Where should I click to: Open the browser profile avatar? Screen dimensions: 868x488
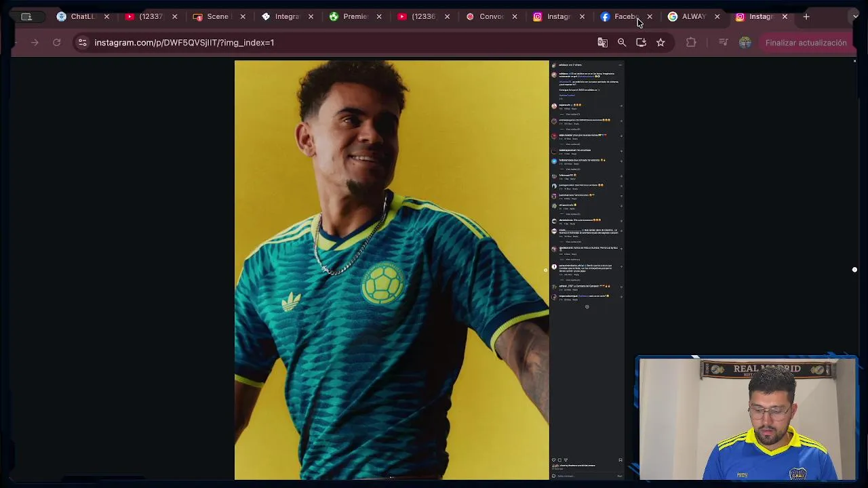point(745,43)
